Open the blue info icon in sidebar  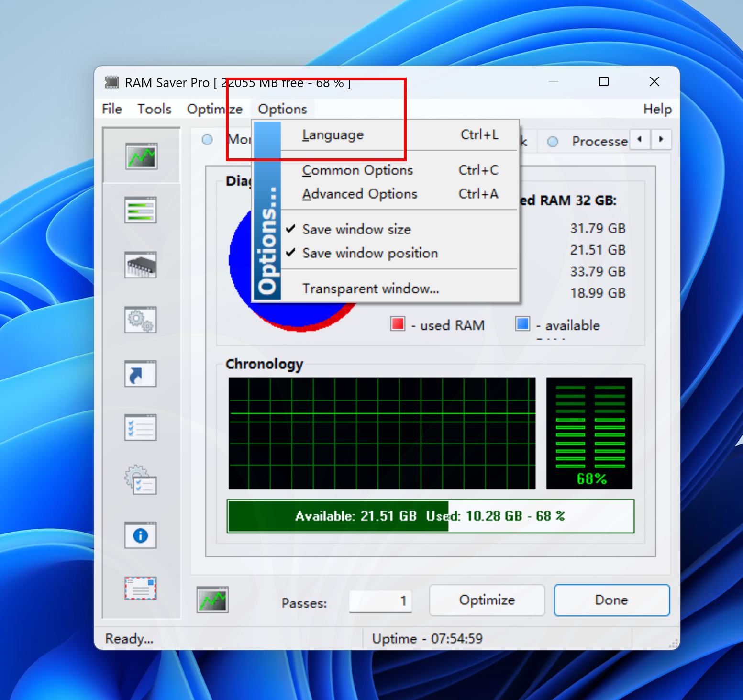140,535
